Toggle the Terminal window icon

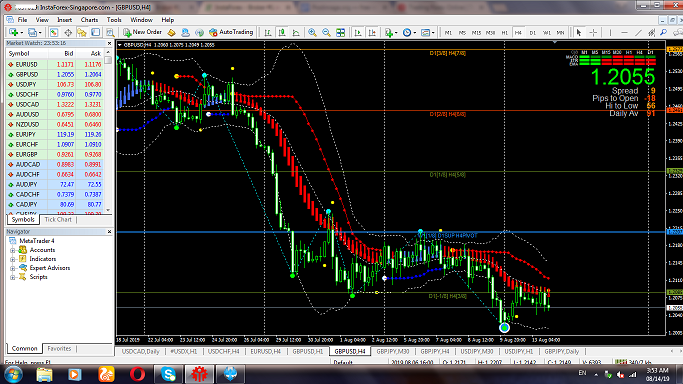(x=96, y=32)
